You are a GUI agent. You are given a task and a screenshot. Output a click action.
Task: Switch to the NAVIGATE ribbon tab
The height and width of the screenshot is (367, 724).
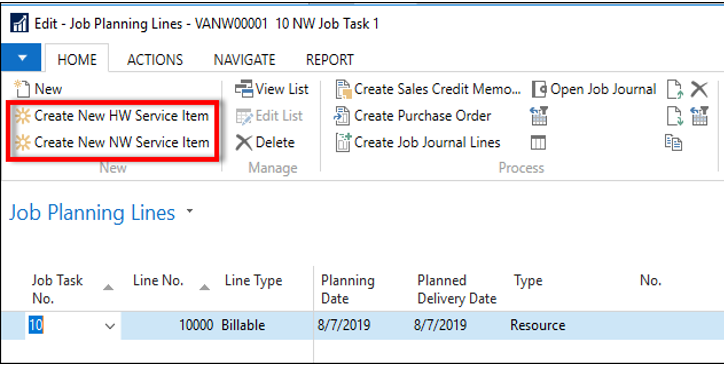pyautogui.click(x=244, y=60)
